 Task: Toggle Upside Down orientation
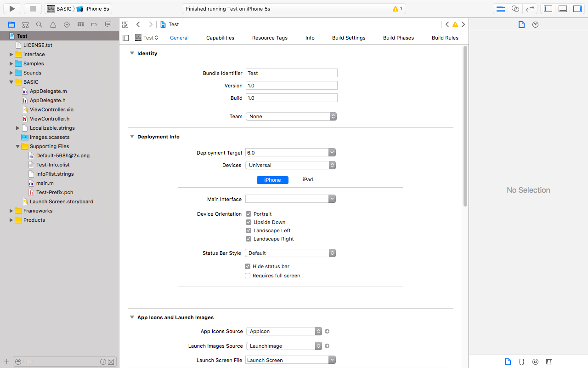(249, 222)
